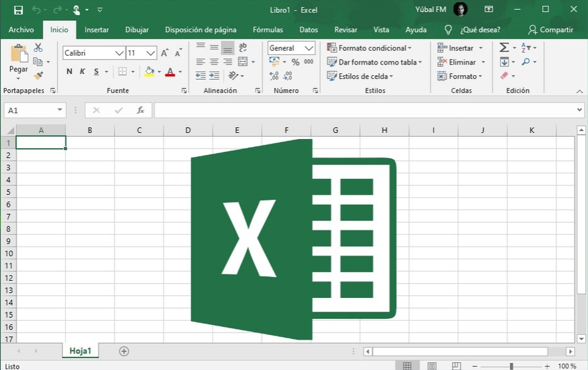Click the Wrap Text icon
Viewport: 588px width, 370px height.
(x=243, y=47)
